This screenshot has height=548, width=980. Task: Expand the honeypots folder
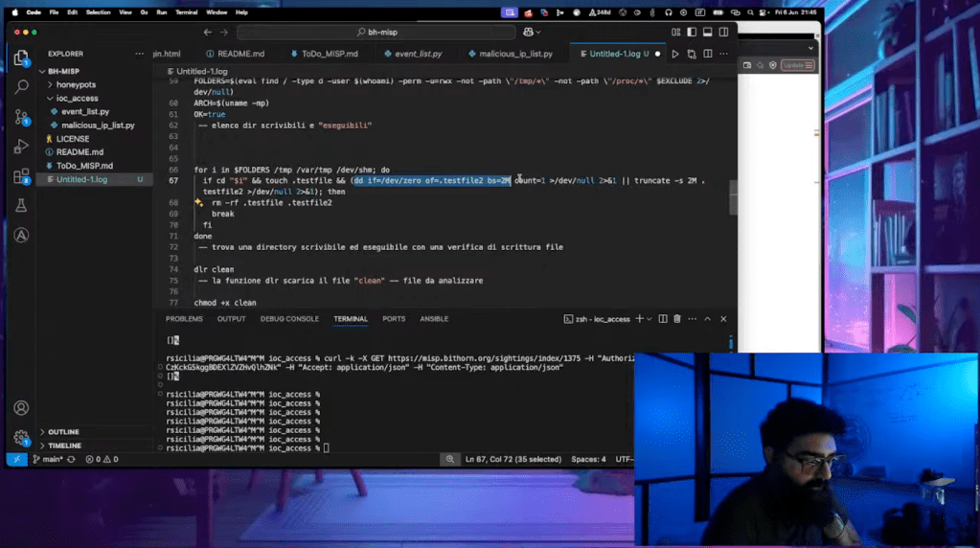point(76,84)
